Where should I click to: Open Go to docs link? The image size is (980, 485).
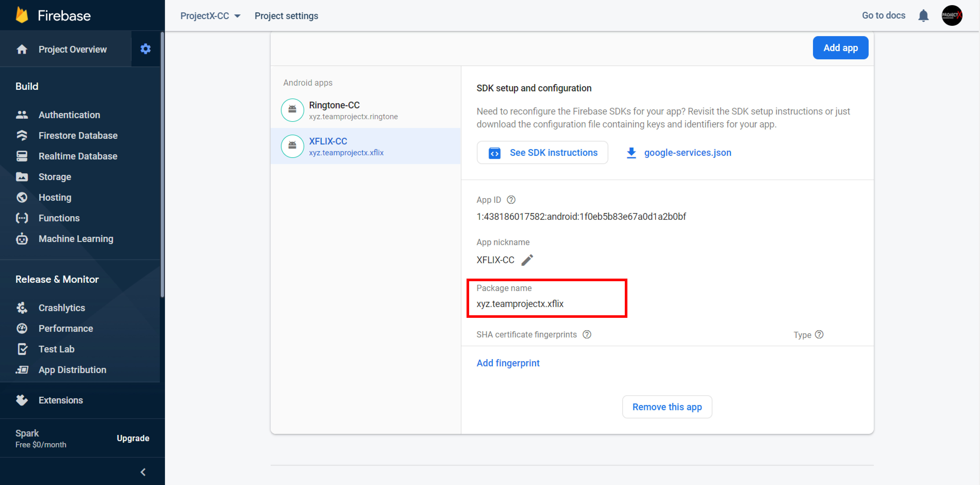coord(883,15)
